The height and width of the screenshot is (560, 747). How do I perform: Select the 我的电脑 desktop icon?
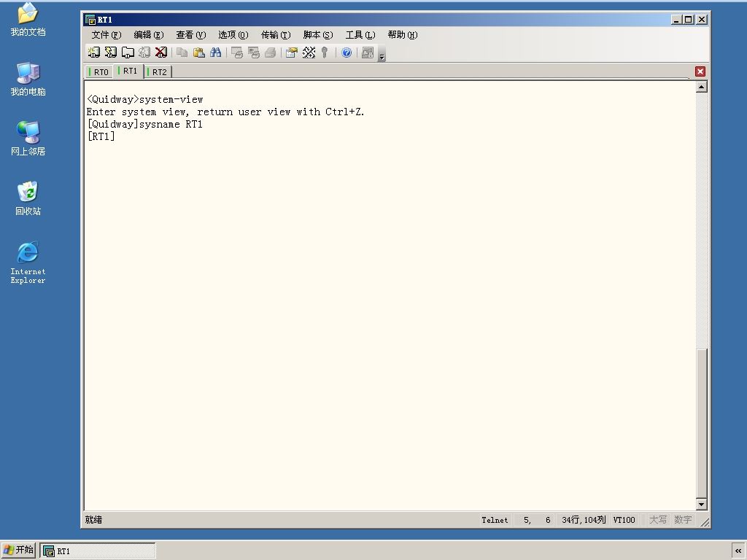[28, 79]
